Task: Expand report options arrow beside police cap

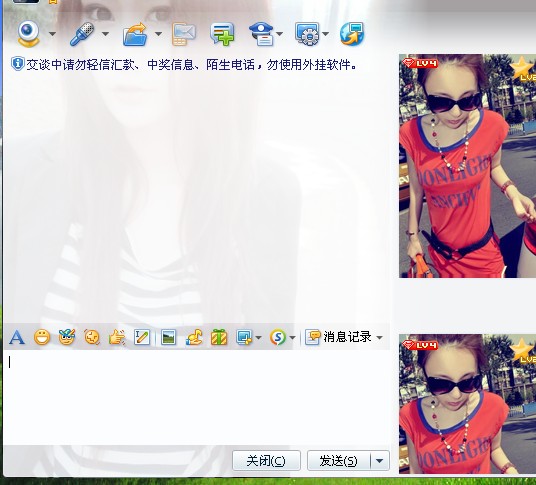Action: click(279, 34)
